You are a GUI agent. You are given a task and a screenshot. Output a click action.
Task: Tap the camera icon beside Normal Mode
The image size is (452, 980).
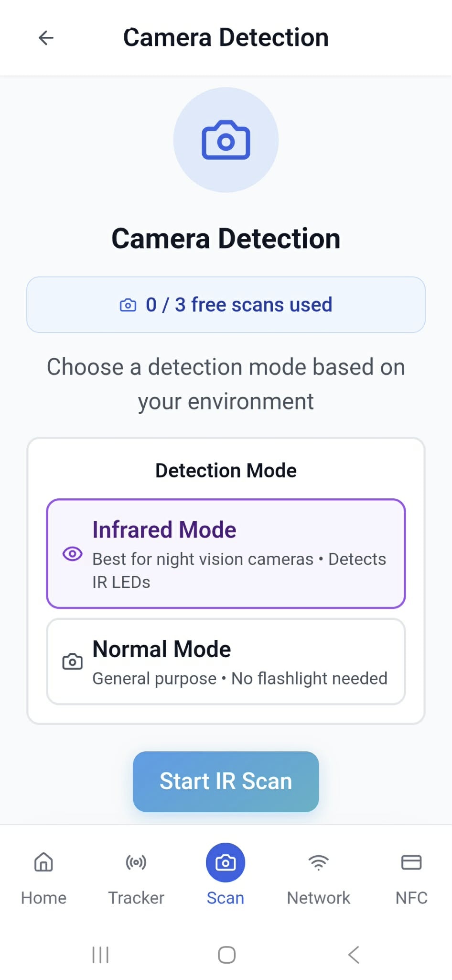(x=71, y=661)
